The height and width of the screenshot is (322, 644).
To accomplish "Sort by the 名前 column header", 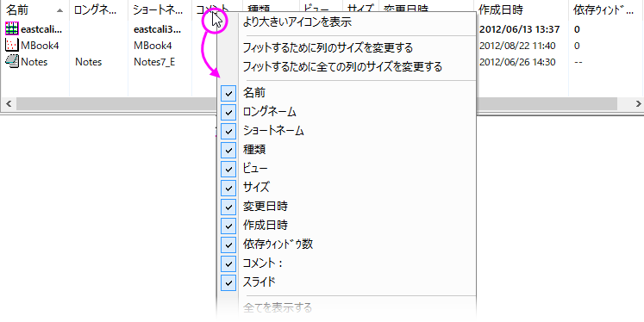I will (34, 10).
